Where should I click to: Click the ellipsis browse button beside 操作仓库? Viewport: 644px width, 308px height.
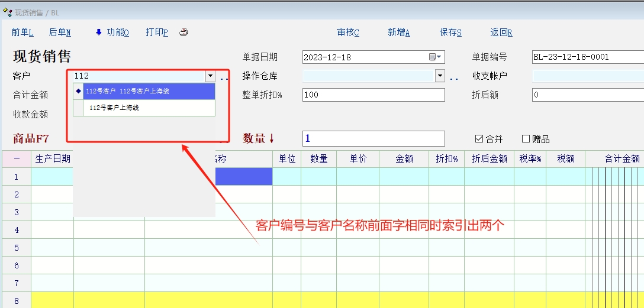pos(454,77)
